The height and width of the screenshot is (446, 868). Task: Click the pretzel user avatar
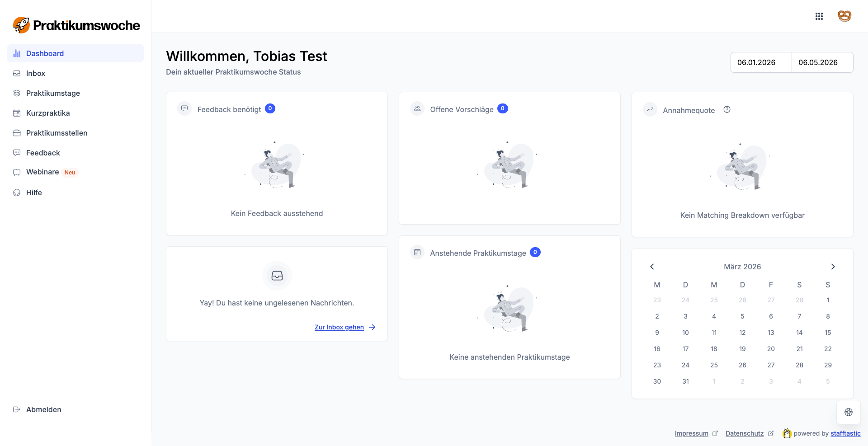tap(844, 16)
